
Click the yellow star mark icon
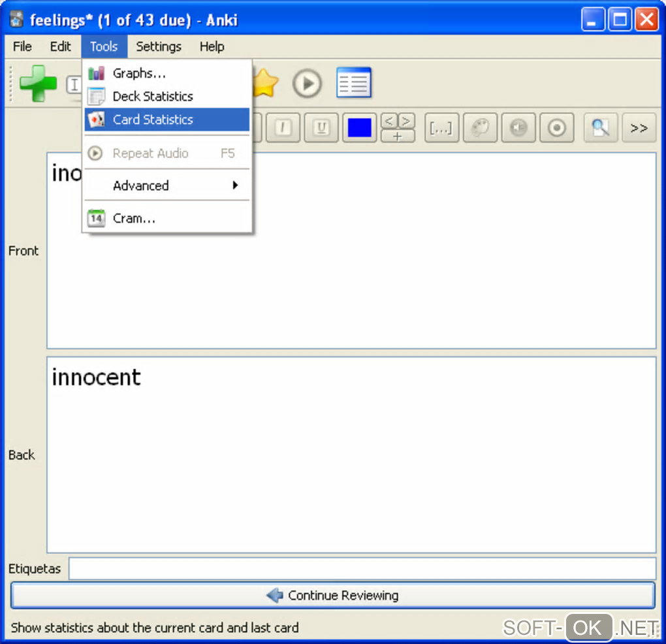tap(266, 83)
